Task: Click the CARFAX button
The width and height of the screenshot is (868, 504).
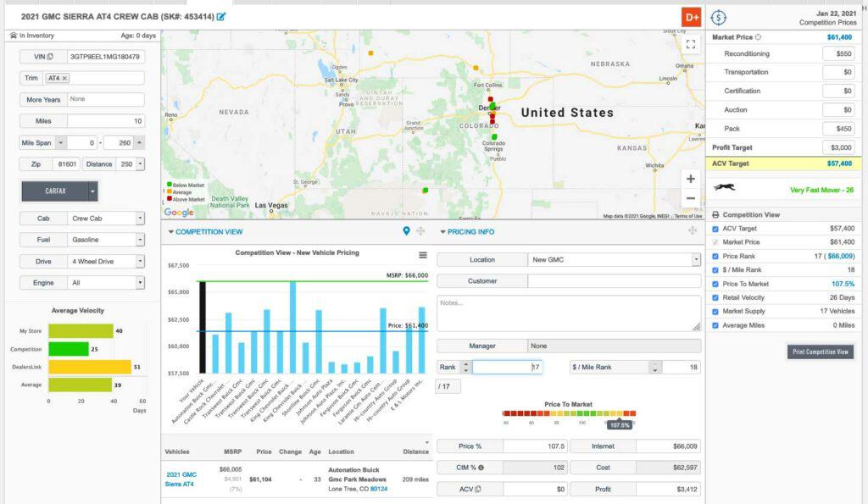Action: click(55, 191)
